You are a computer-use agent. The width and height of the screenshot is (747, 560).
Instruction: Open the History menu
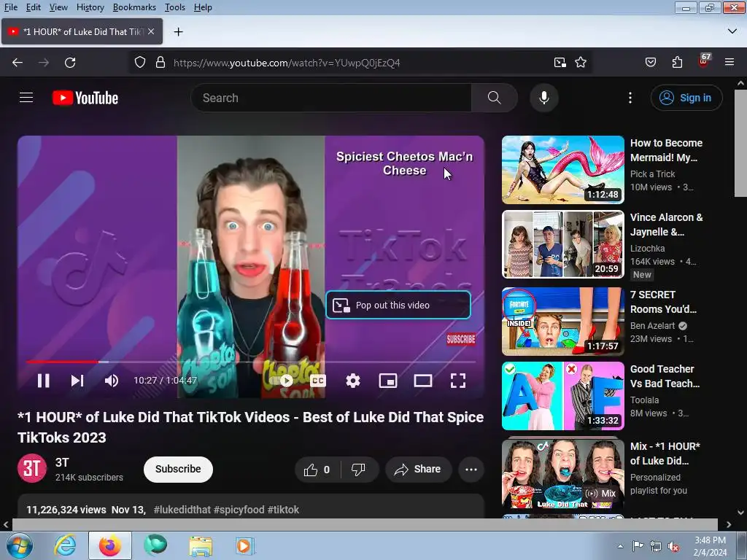[x=90, y=7]
